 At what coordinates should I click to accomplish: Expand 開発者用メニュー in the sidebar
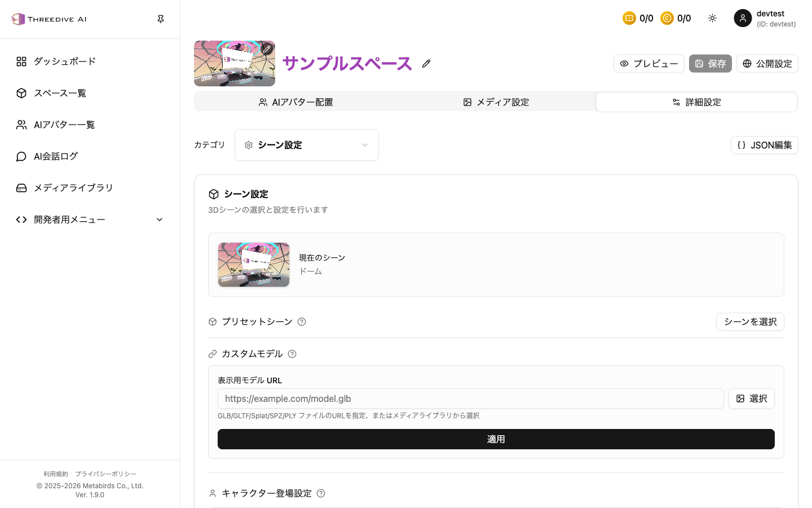pos(90,220)
